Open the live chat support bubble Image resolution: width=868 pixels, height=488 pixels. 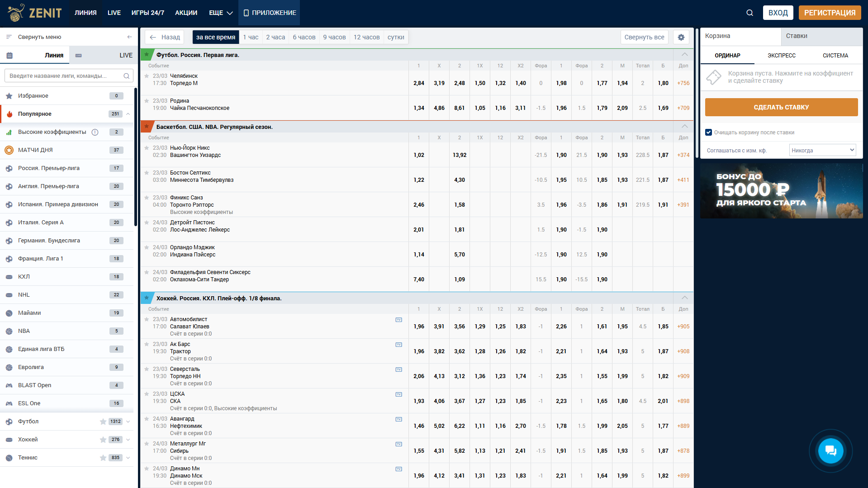point(830,450)
